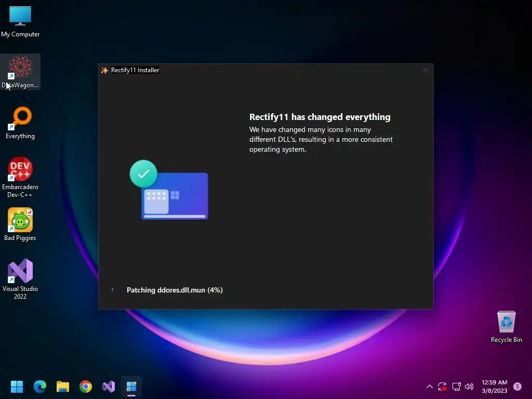Activate the Rectify11 Installer taskbar button
The height and width of the screenshot is (399, 532).
131,387
